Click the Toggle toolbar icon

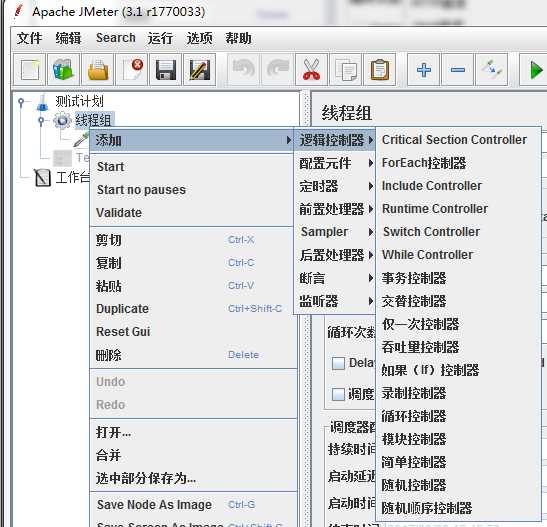(492, 69)
